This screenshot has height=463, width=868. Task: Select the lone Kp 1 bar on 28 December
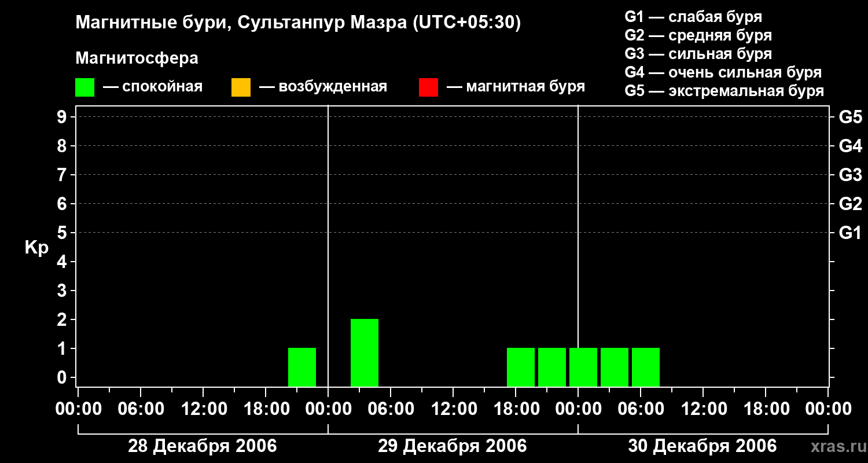(302, 367)
